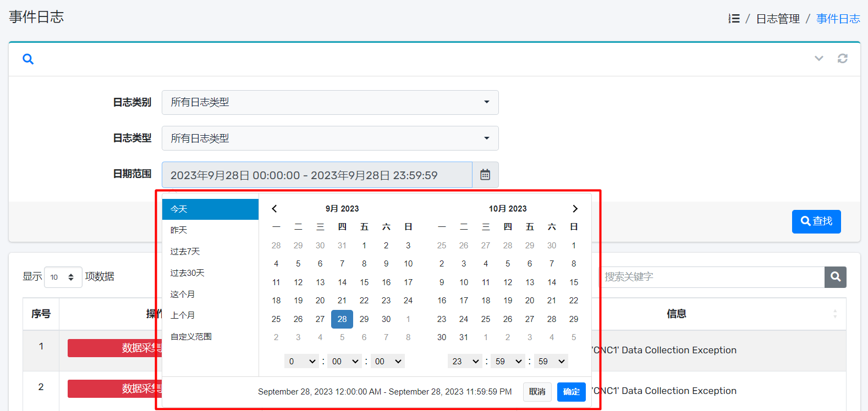Open the 日志类型 dropdown
The image size is (868, 411).
coord(330,138)
